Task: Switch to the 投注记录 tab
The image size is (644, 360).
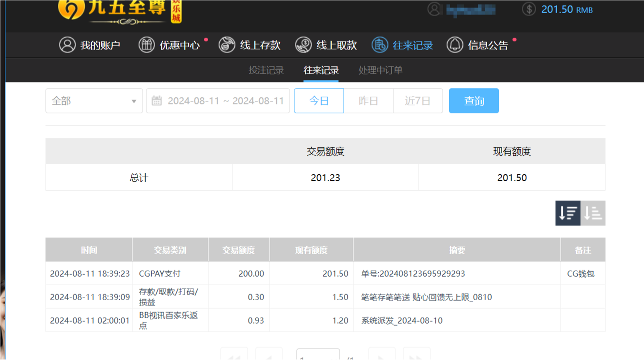Action: (x=266, y=70)
